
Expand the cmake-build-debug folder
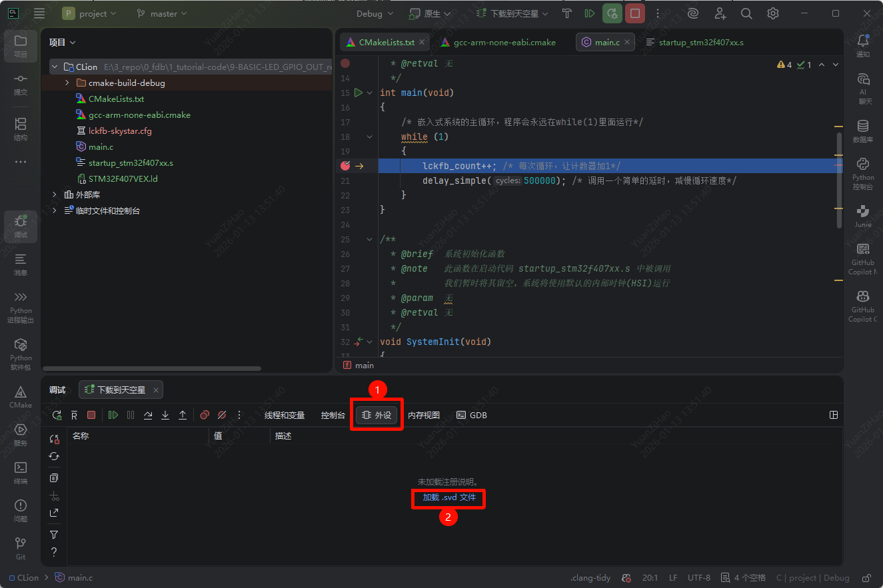tap(67, 83)
